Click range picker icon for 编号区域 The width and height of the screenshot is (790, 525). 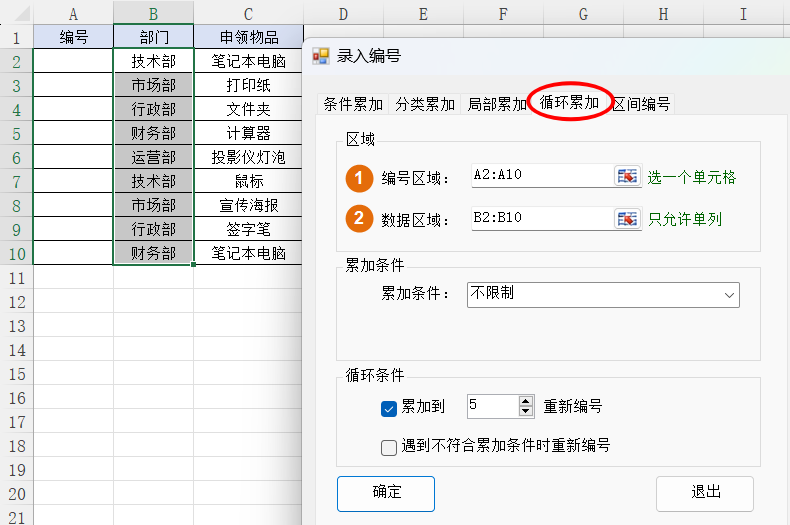[x=627, y=176]
